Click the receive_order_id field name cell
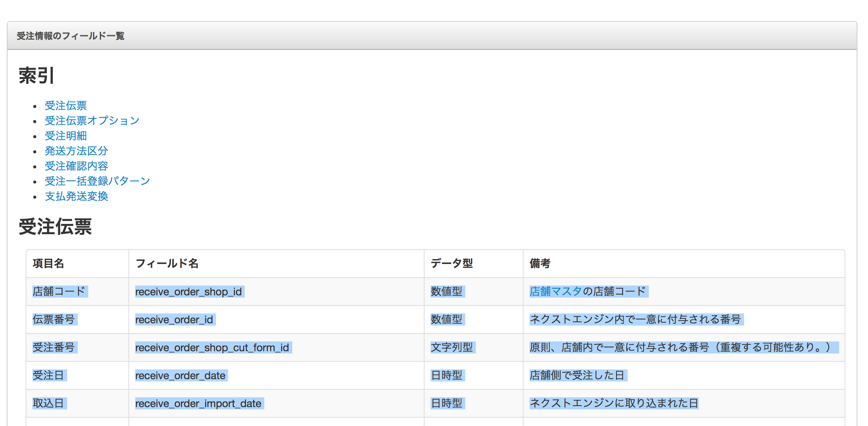 [174, 319]
